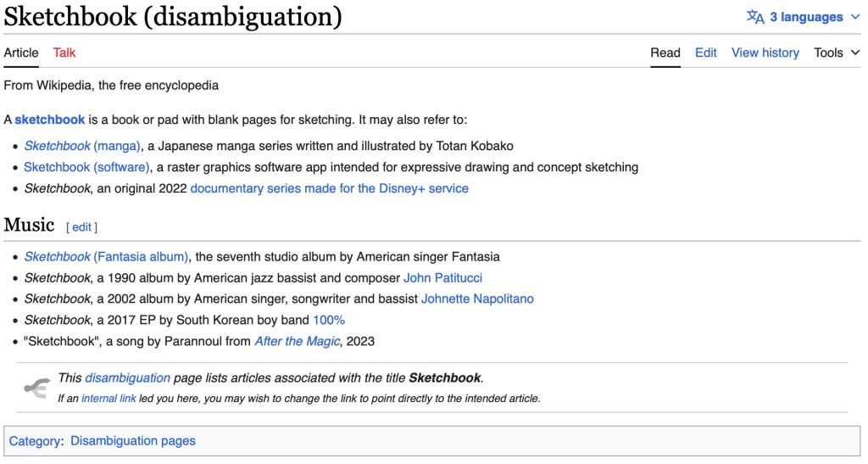The height and width of the screenshot is (464, 868).
Task: Select the Article tab
Action: (21, 53)
